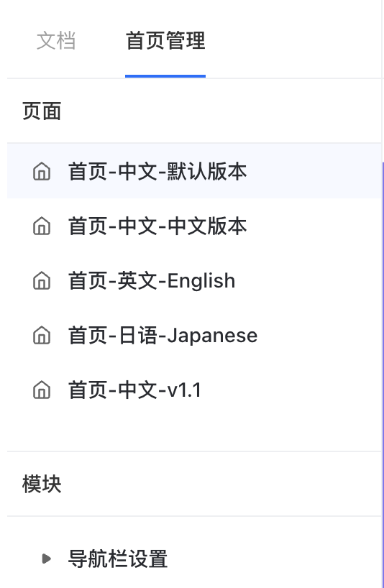The width and height of the screenshot is (384, 588).
Task: Select the 首页-英文-English page entry
Action: (152, 280)
